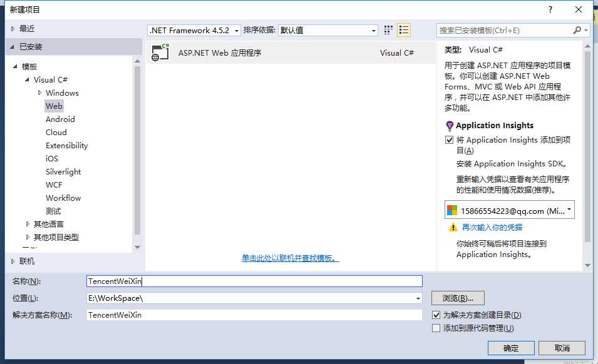Screen dimensions: 598x364
Task: Expand the Windows tree node
Action: tap(39, 93)
